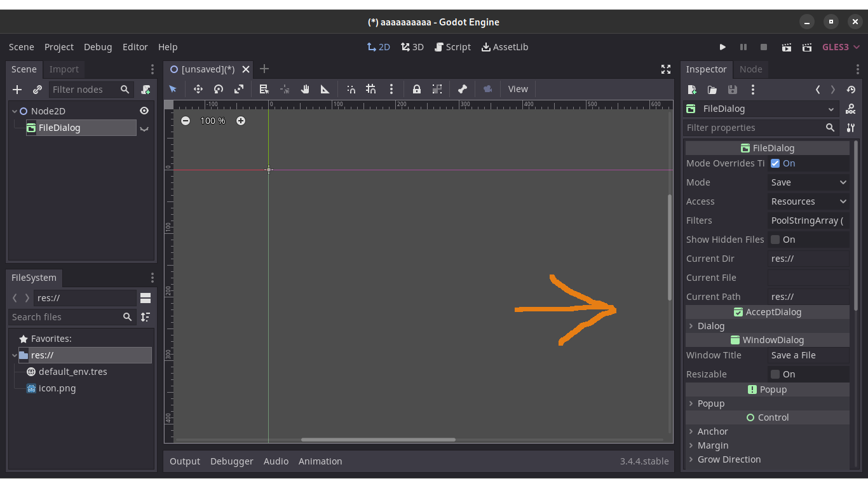Open the Project menu

click(x=58, y=46)
